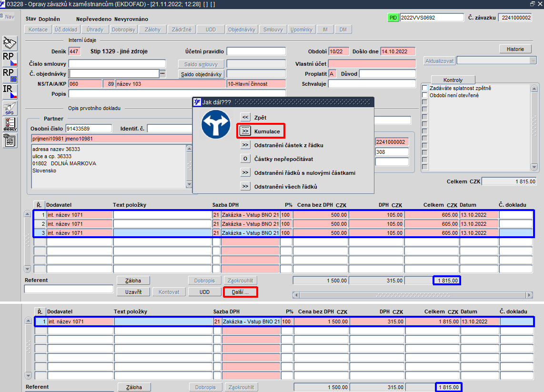This screenshot has height=392, width=544.
Task: Click the eraser icon in left sidebar
Action: pyautogui.click(x=10, y=43)
